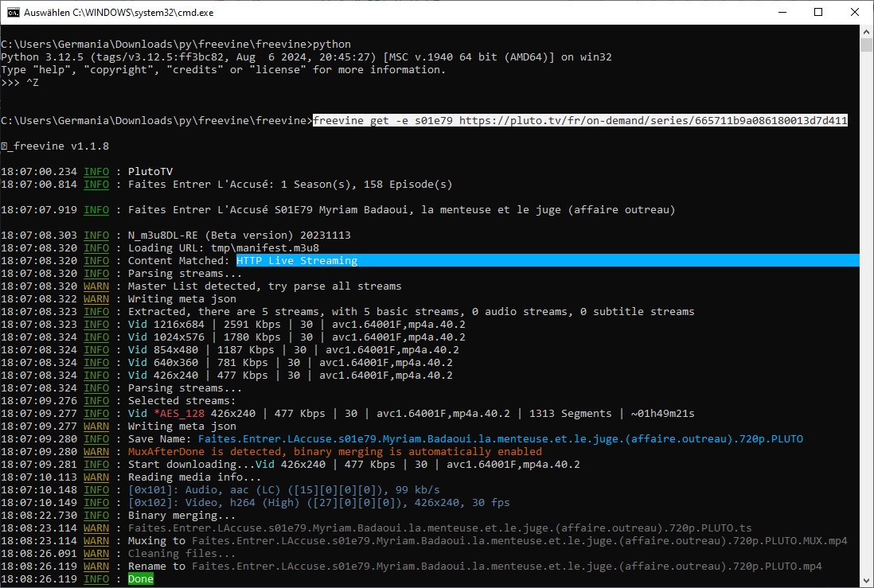
Task: Click "Loading URL: tmp\manifest.m3u8" line
Action: pyautogui.click(x=224, y=248)
